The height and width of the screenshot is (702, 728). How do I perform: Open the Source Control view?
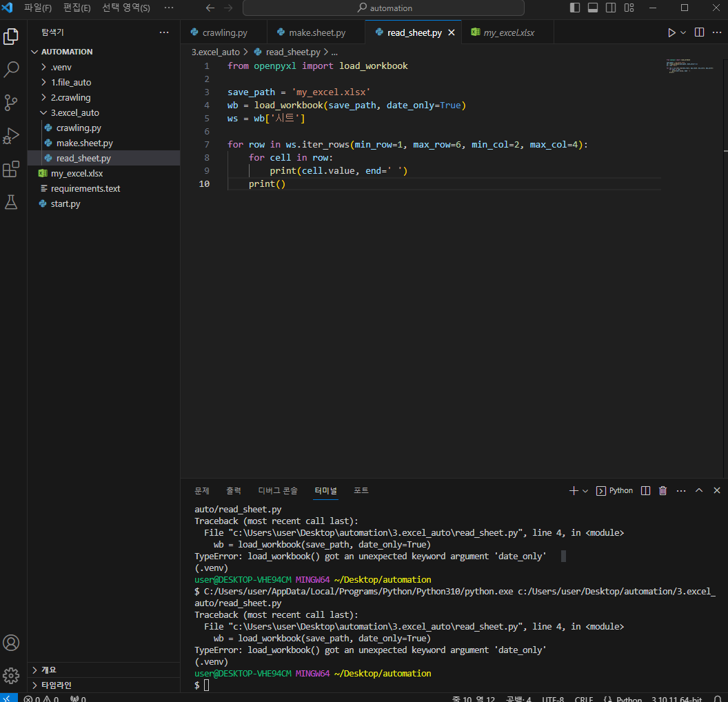[x=11, y=103]
